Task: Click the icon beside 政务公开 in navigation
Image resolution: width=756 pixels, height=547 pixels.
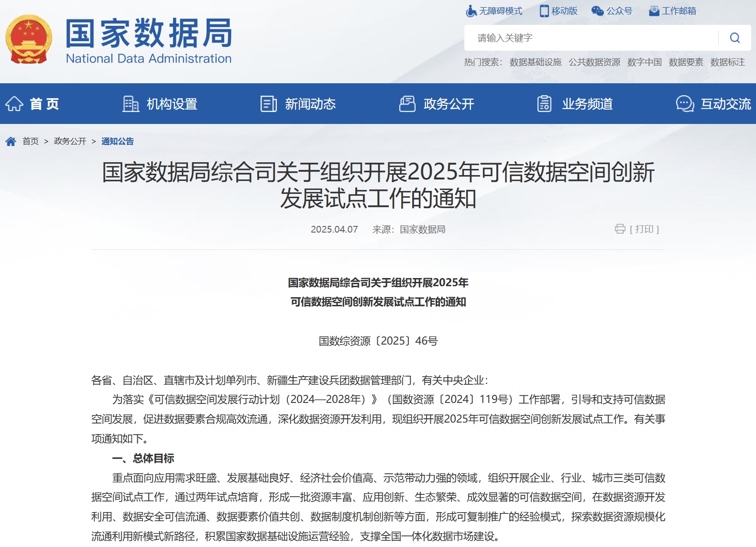Action: [x=407, y=104]
